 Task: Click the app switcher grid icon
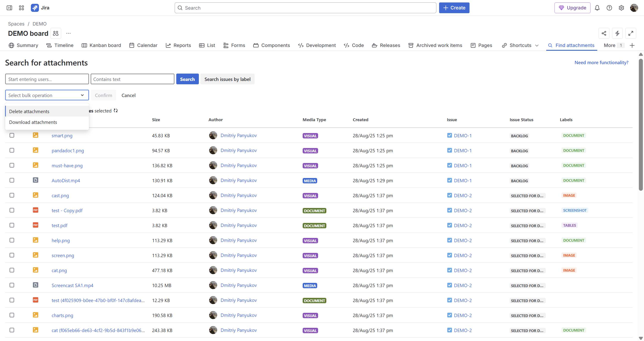click(x=21, y=8)
